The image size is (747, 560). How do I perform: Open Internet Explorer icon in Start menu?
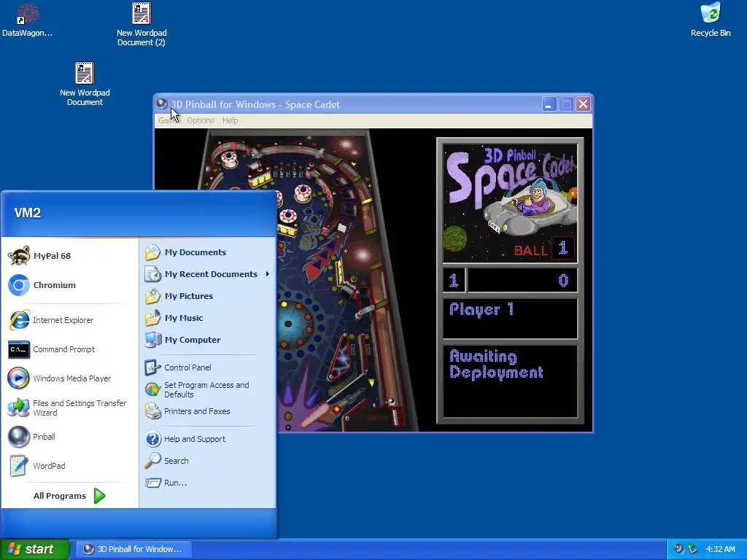pos(19,320)
